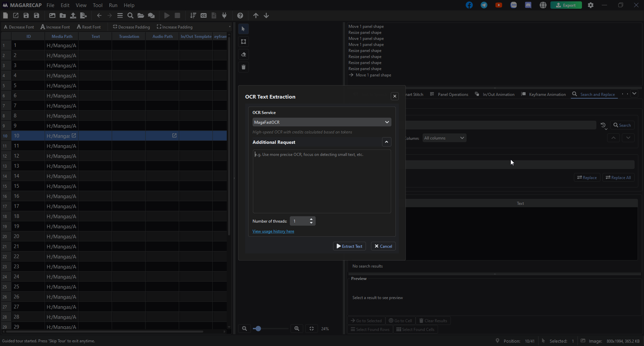Click the Extract Text button

pos(350,246)
